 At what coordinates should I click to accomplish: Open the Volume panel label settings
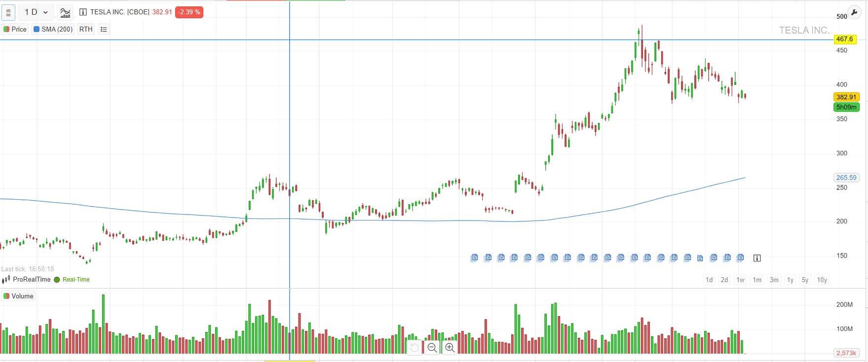tap(19, 296)
